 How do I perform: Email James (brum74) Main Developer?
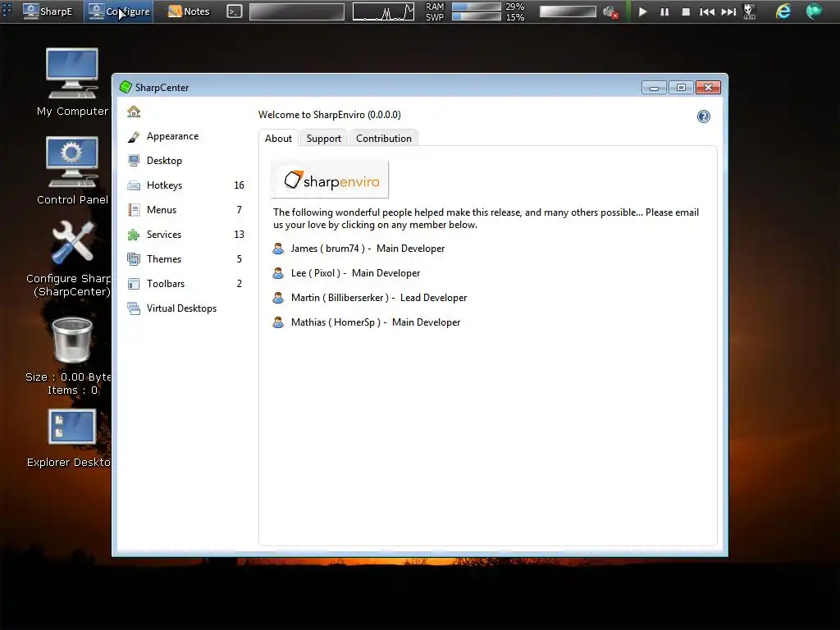(x=367, y=249)
